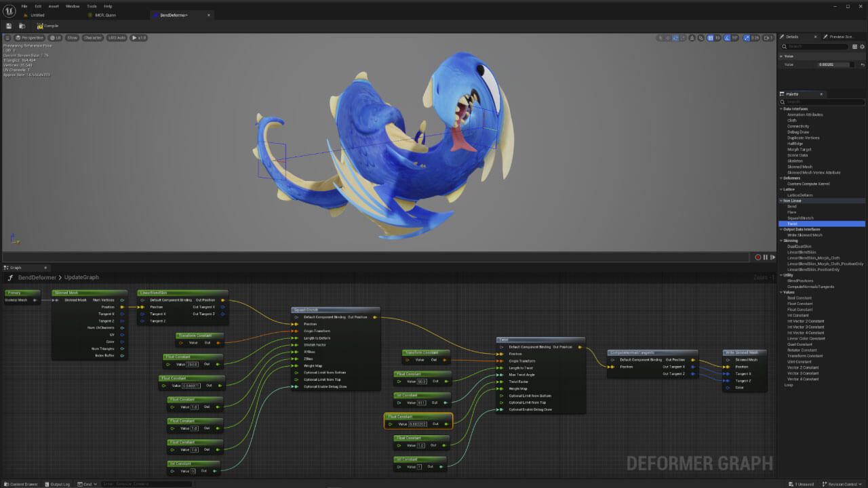Select the rotate gizmo tool
868x488 pixels.
[x=677, y=38]
